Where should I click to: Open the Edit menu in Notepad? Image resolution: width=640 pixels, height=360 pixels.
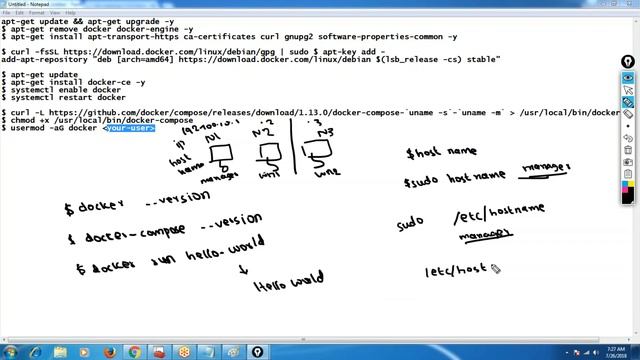coord(19,13)
